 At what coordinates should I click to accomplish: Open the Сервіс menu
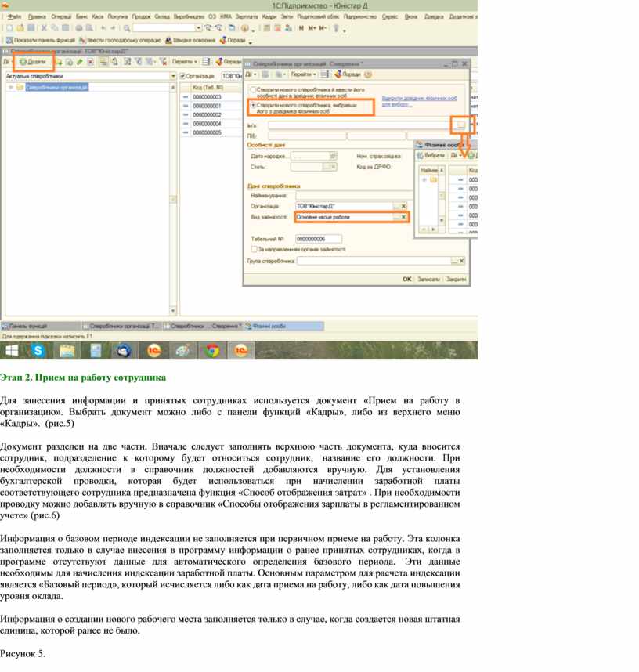[x=389, y=16]
